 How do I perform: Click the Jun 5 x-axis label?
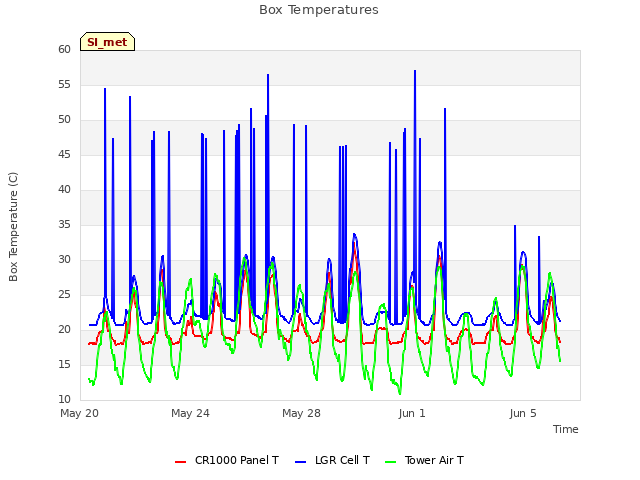pos(523,413)
